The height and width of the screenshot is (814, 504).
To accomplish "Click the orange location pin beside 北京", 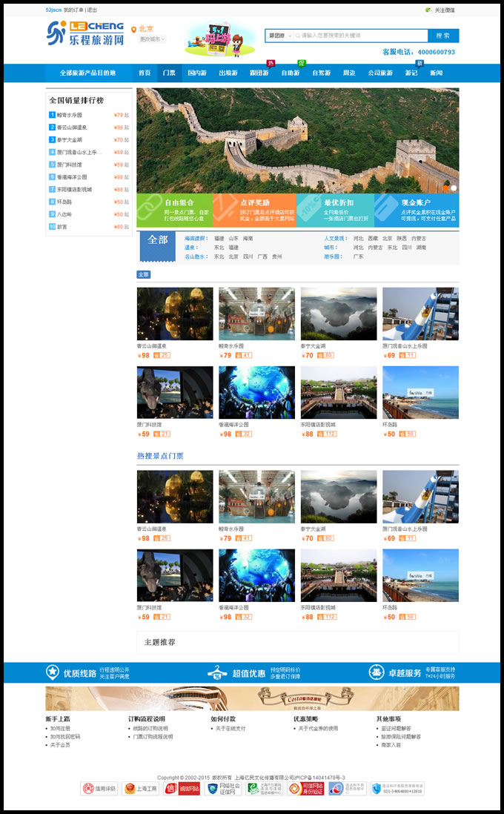I will coord(134,30).
